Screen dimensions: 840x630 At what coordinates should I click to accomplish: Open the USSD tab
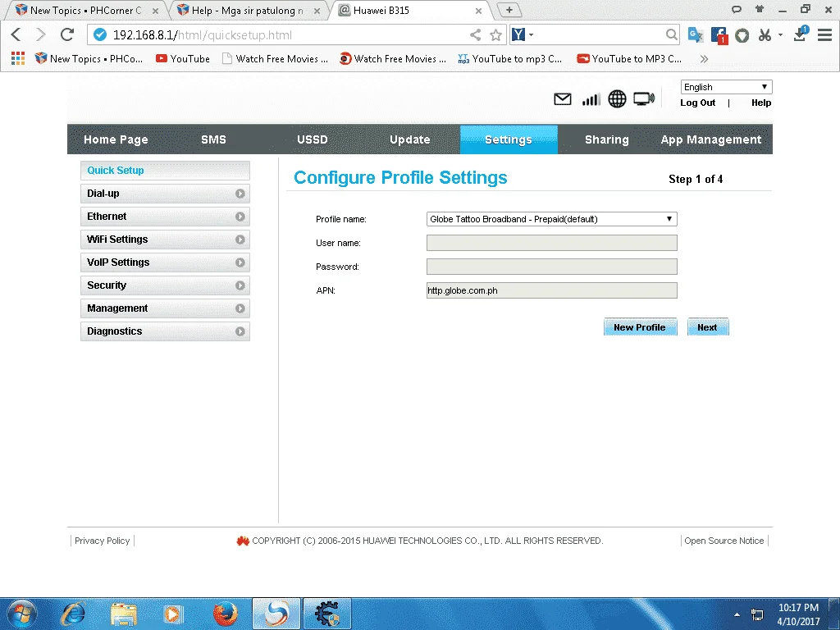click(x=313, y=139)
